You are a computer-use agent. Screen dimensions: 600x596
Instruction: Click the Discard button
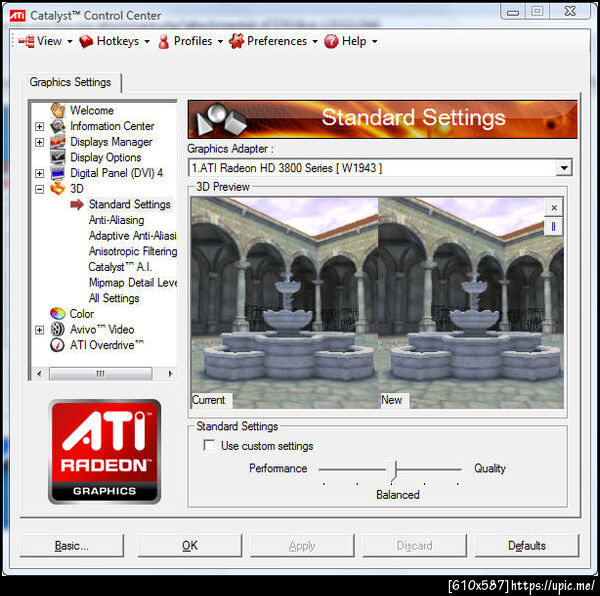coord(415,546)
